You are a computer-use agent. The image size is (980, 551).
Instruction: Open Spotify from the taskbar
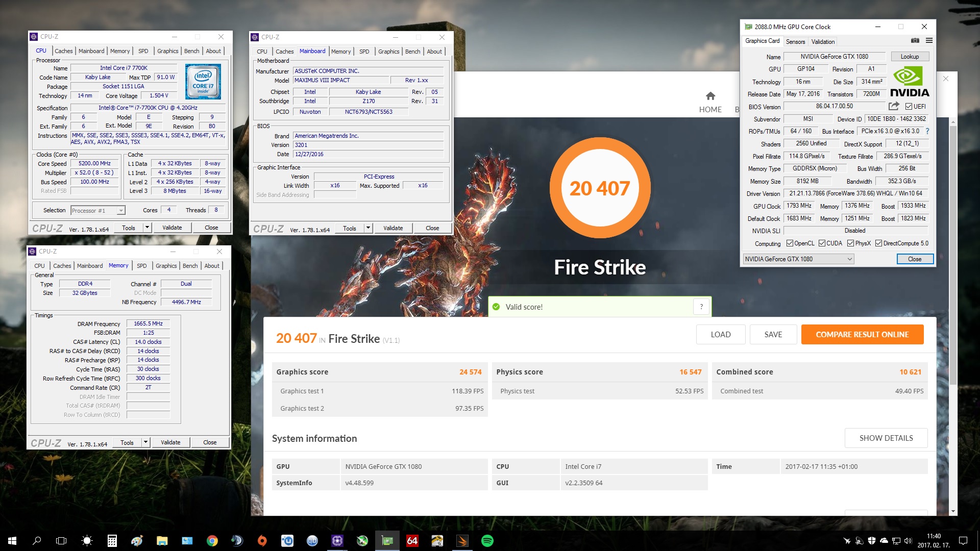(x=487, y=541)
